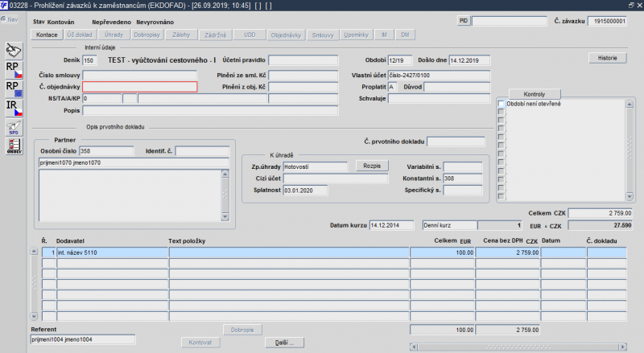Click the up arrow of Kontroly scrollbar
Image resolution: width=644 pixels, height=353 pixels.
[x=630, y=105]
